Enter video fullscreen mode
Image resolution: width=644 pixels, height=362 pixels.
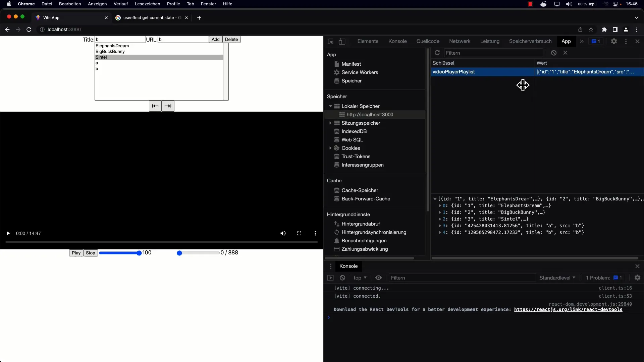299,233
